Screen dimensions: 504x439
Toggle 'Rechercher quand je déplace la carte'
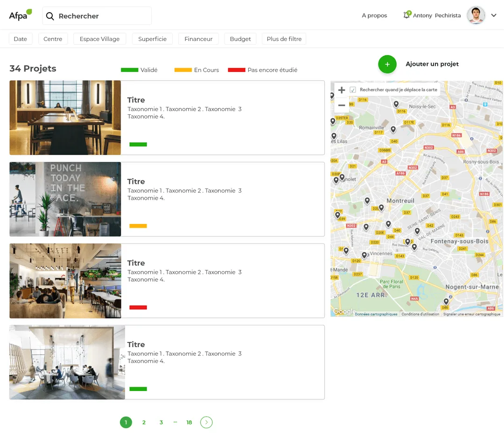[x=353, y=90]
